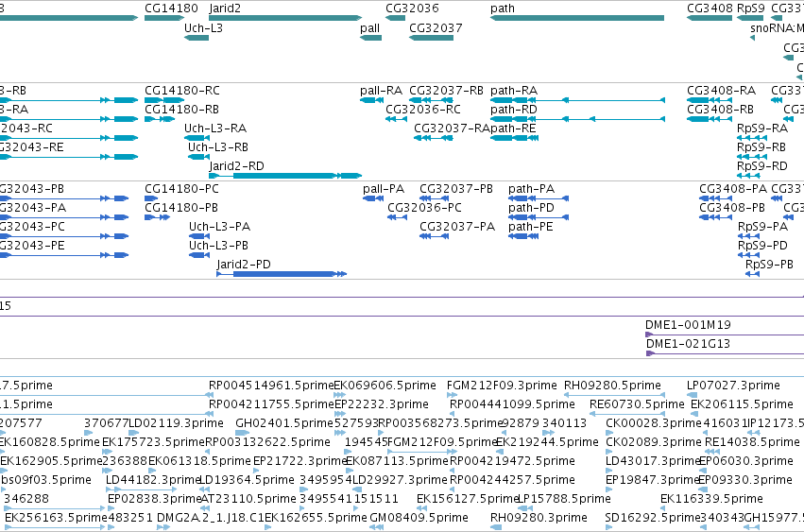804x532 pixels.
Task: Select the CG32037-RA transcript label
Action: click(452, 128)
